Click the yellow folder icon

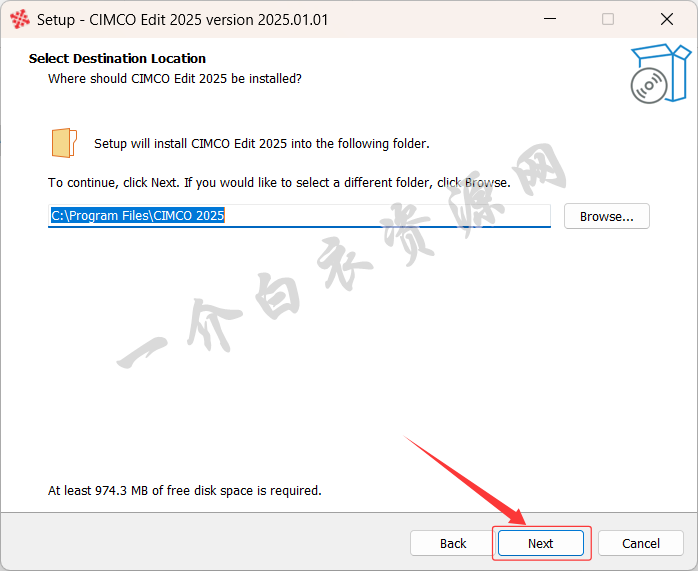pyautogui.click(x=64, y=143)
